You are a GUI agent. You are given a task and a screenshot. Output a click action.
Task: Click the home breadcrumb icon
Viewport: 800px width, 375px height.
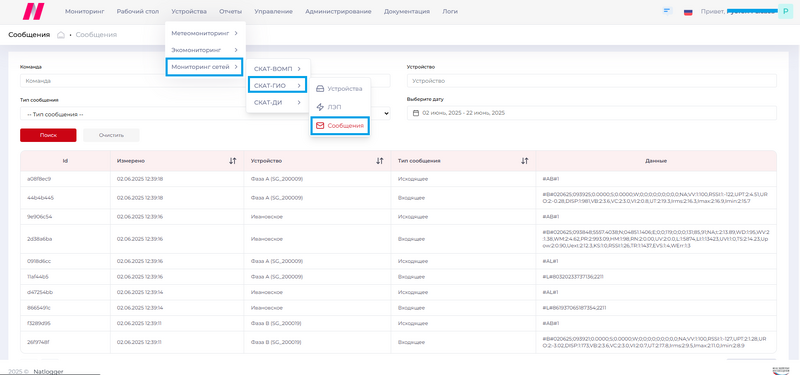point(61,35)
